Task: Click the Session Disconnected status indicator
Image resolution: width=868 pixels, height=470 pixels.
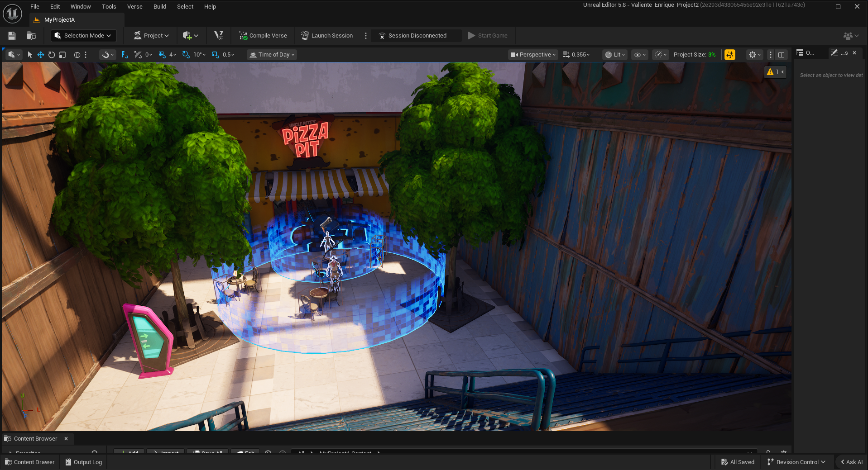Action: coord(417,36)
